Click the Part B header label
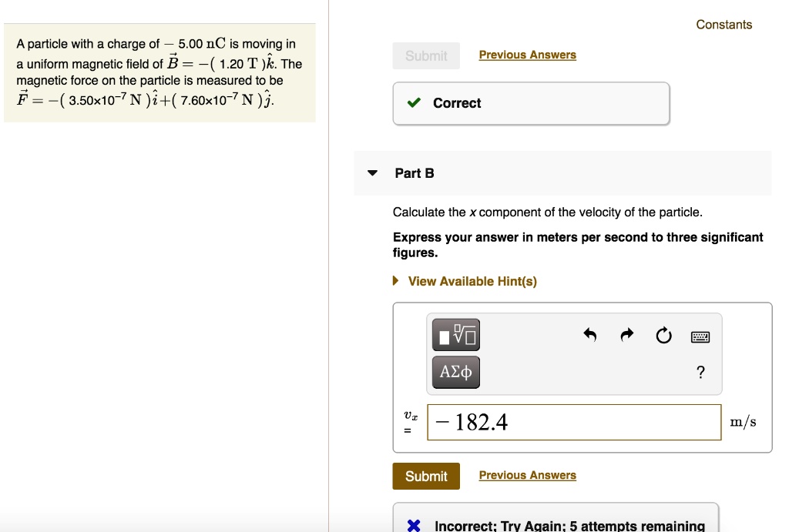Image resolution: width=789 pixels, height=532 pixels. [x=415, y=173]
